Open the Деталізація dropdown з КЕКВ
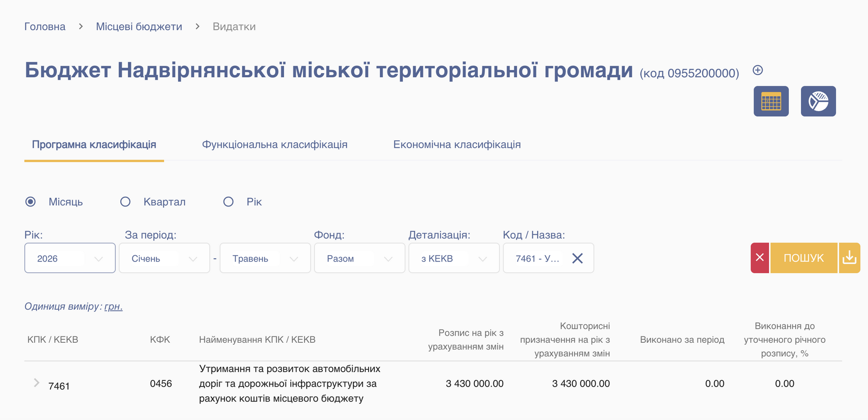868x420 pixels. pyautogui.click(x=454, y=258)
